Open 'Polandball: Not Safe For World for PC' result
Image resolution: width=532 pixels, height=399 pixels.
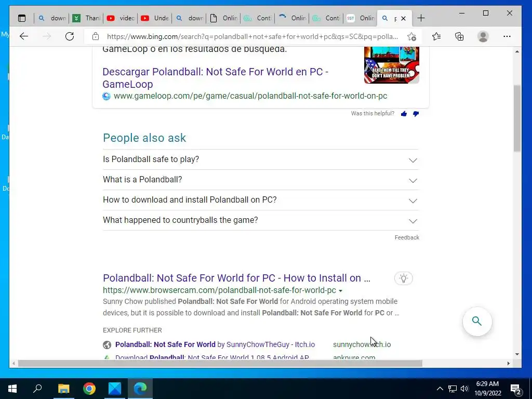click(236, 278)
